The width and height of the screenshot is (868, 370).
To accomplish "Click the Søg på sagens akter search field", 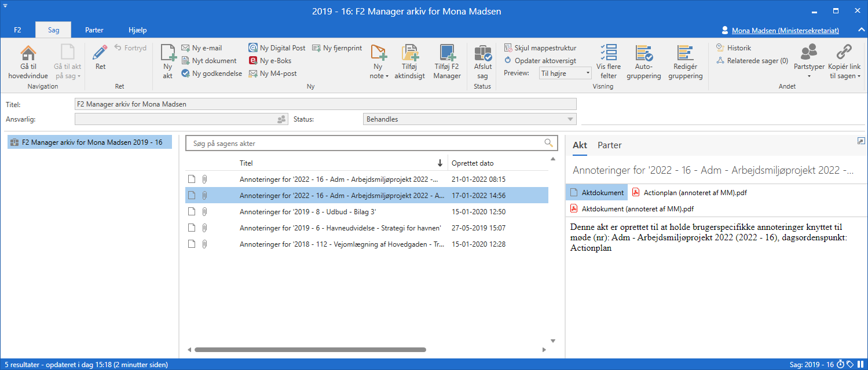I will (x=365, y=143).
